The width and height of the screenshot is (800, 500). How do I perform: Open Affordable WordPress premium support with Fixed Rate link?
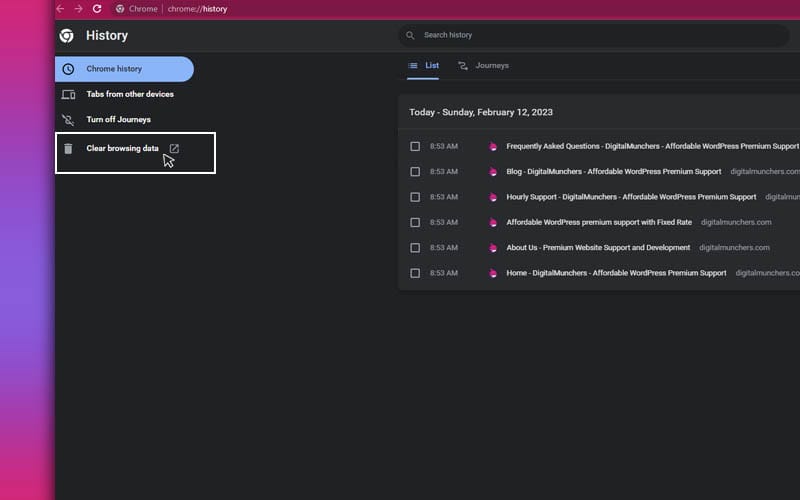point(598,222)
